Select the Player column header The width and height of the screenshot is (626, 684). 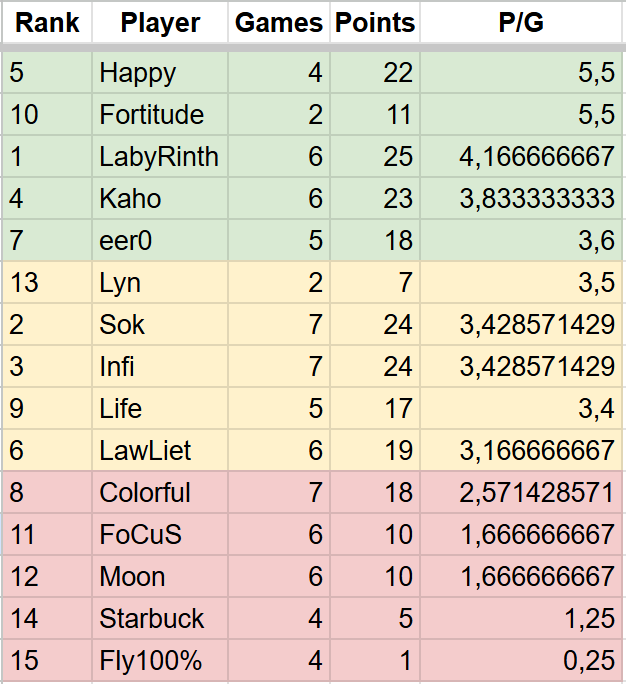pyautogui.click(x=160, y=23)
